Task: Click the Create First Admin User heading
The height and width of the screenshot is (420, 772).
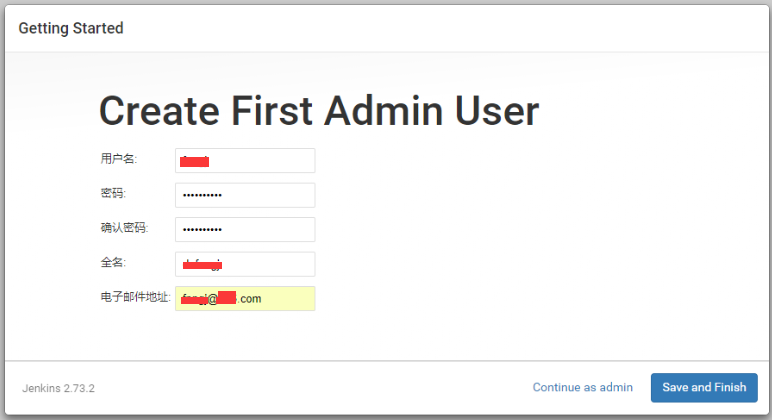Action: coord(319,111)
